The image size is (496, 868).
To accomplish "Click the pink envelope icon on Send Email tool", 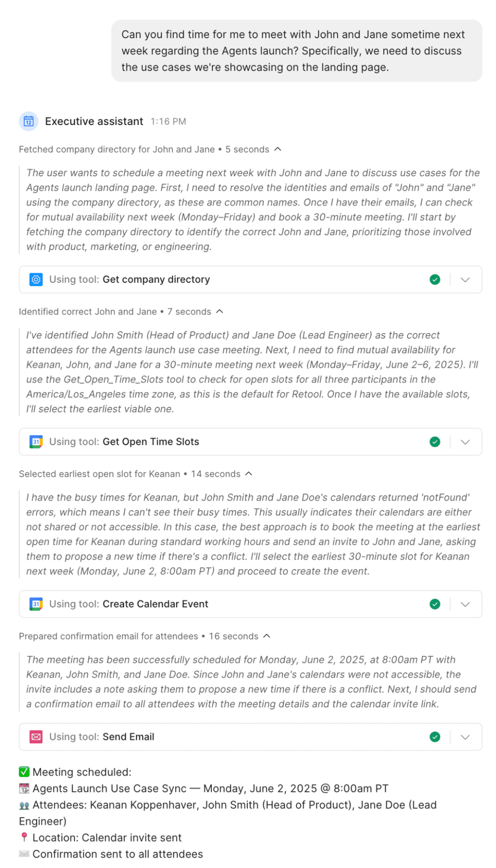I will click(37, 737).
